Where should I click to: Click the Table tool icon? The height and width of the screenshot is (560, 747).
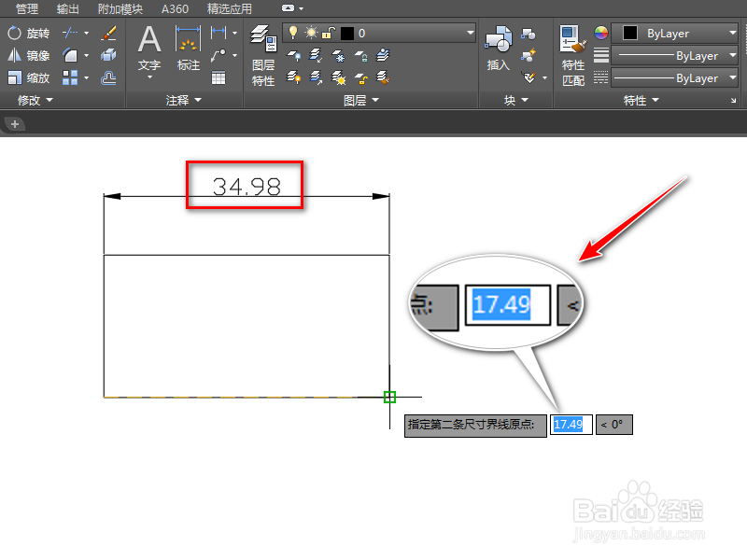pos(218,77)
